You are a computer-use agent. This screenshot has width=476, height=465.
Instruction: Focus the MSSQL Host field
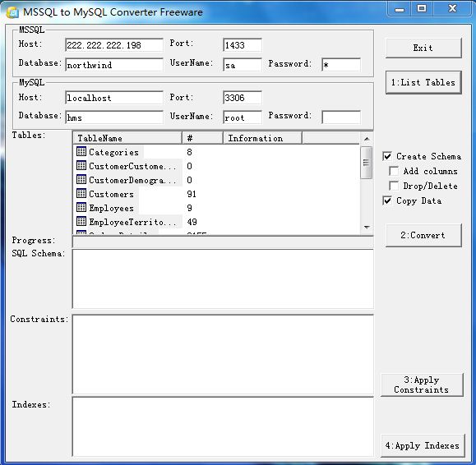[114, 45]
